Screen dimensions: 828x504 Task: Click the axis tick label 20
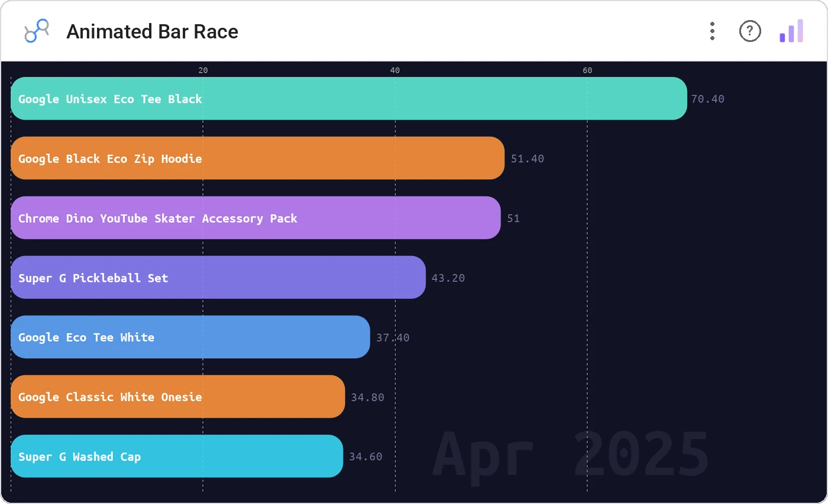click(x=203, y=70)
